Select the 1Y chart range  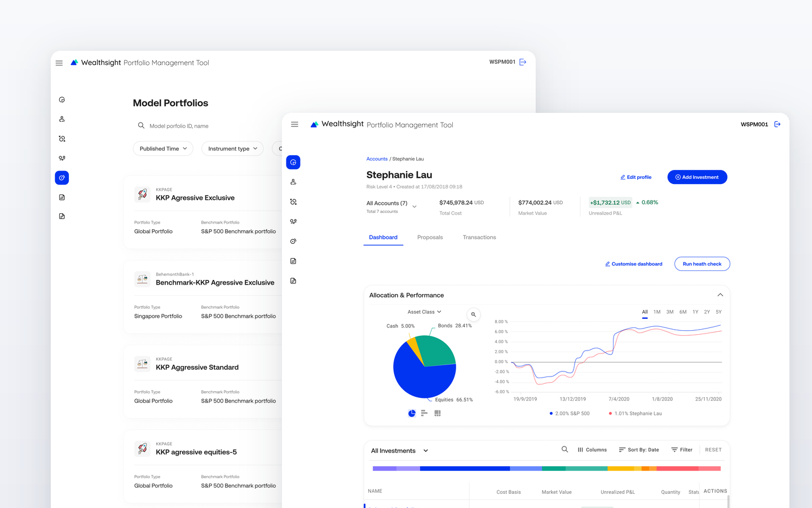point(695,312)
